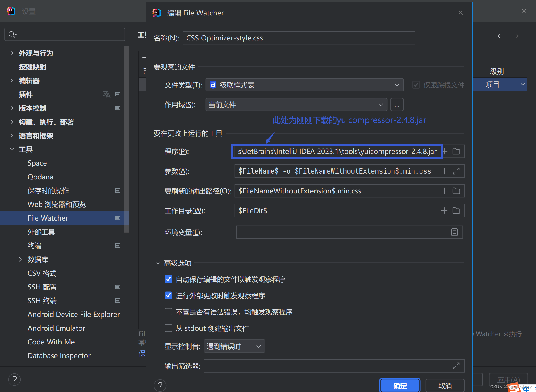536x392 pixels.
Task: Collapse the 高级选项 section
Action: pos(158,262)
